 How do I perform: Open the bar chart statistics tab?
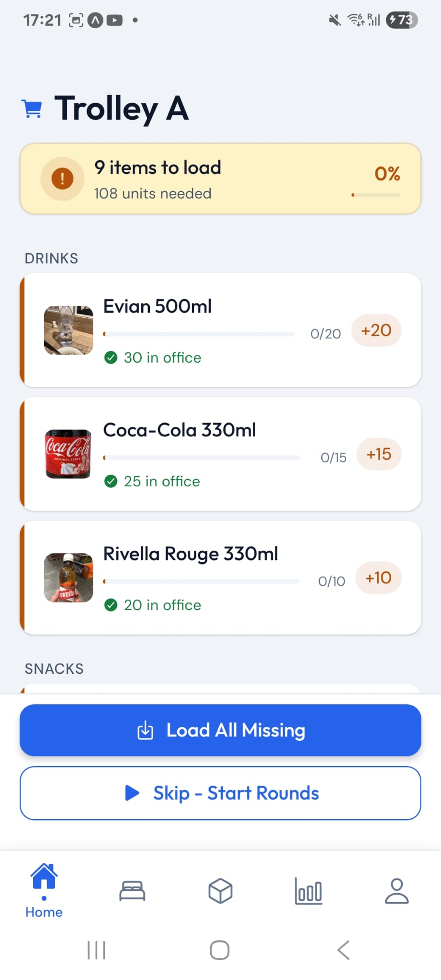[x=308, y=891]
